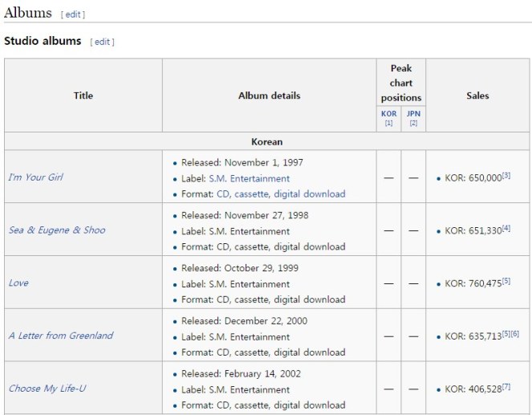The width and height of the screenshot is (532, 415).
Task: Click the CD, cassette, digital download format link
Action: 281,194
